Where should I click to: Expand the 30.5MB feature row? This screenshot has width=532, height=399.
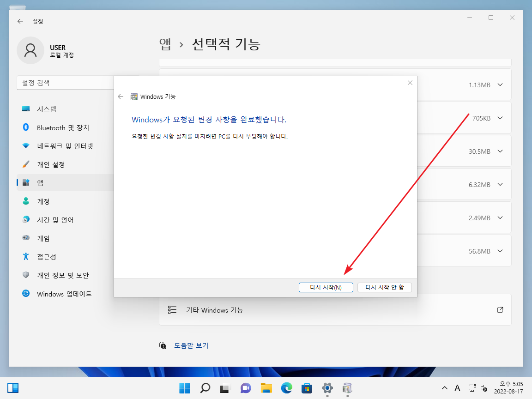click(x=500, y=151)
